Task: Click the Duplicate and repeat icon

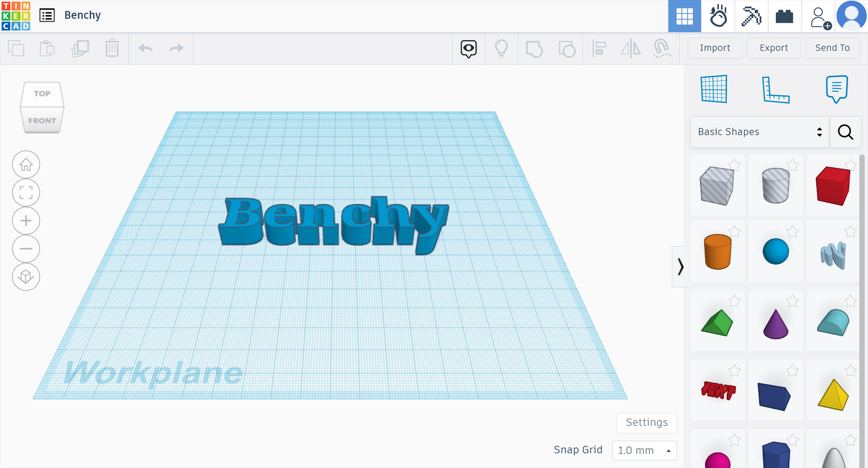Action: tap(80, 48)
